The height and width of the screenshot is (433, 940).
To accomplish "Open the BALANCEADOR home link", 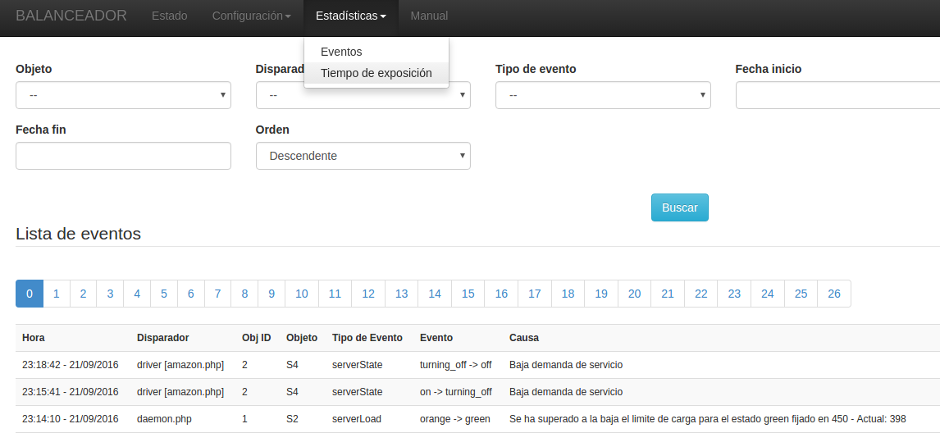I will click(x=71, y=16).
